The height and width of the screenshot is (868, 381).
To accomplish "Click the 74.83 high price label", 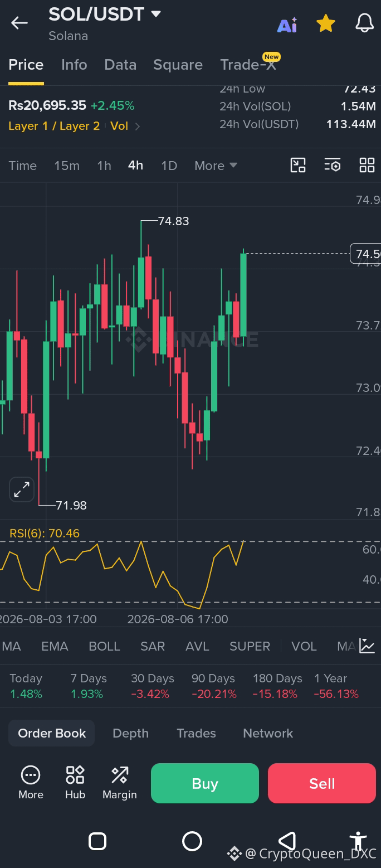I will (173, 221).
